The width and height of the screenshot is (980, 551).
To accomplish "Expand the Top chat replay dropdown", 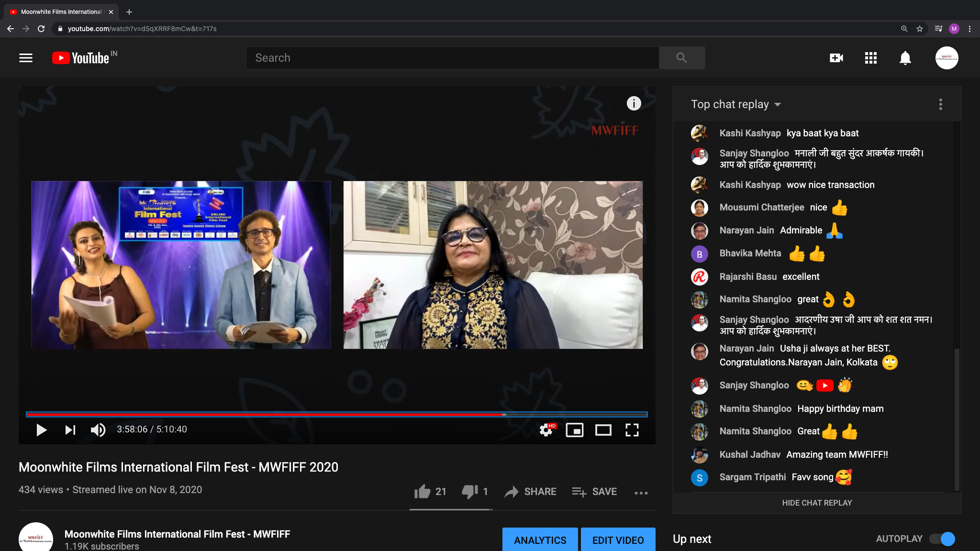I will coord(736,104).
